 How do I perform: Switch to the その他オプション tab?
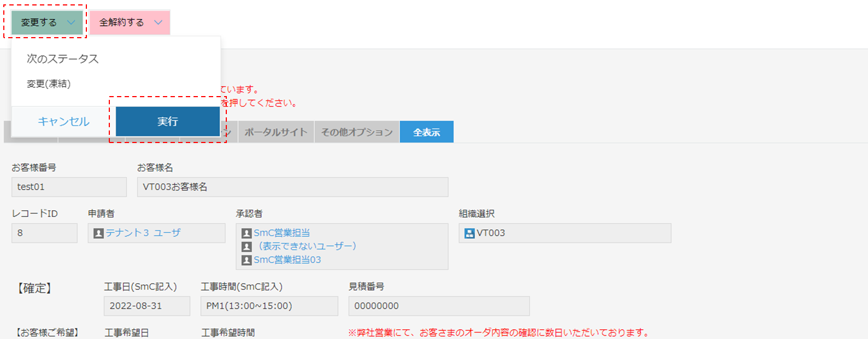[x=357, y=132]
